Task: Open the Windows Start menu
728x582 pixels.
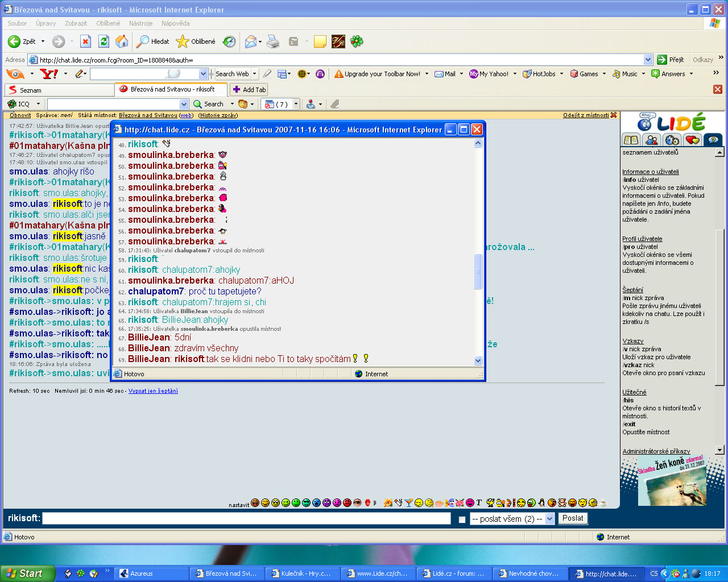Action: [x=28, y=573]
